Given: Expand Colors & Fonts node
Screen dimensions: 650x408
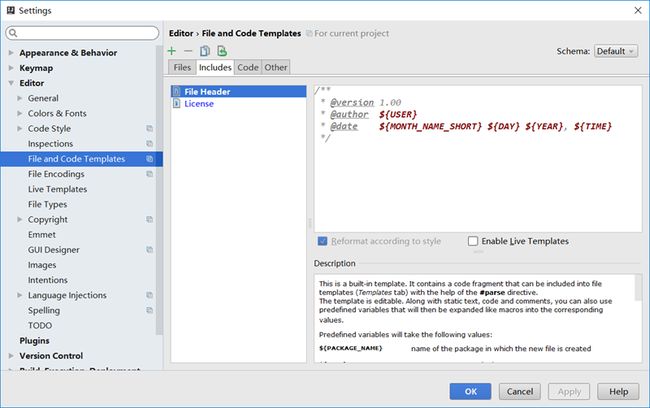Looking at the screenshot, I should click(19, 113).
